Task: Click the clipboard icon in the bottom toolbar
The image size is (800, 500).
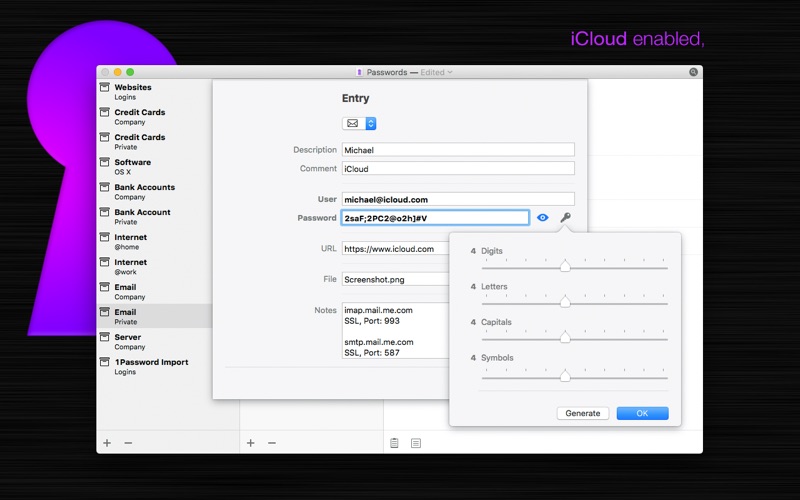Action: [x=394, y=443]
